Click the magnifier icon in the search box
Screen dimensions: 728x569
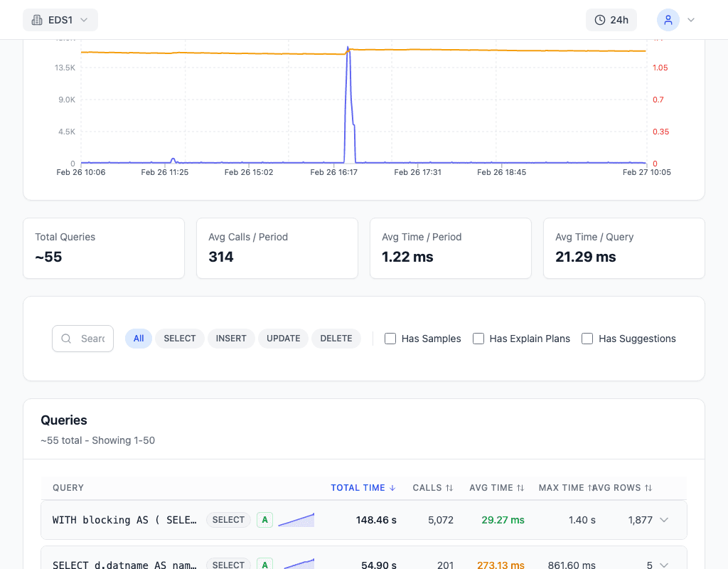[x=66, y=339]
